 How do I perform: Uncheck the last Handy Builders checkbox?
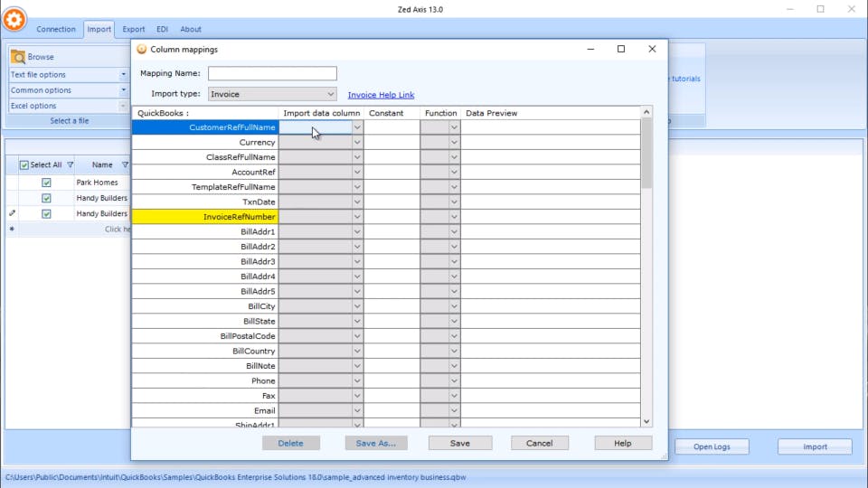pos(46,213)
